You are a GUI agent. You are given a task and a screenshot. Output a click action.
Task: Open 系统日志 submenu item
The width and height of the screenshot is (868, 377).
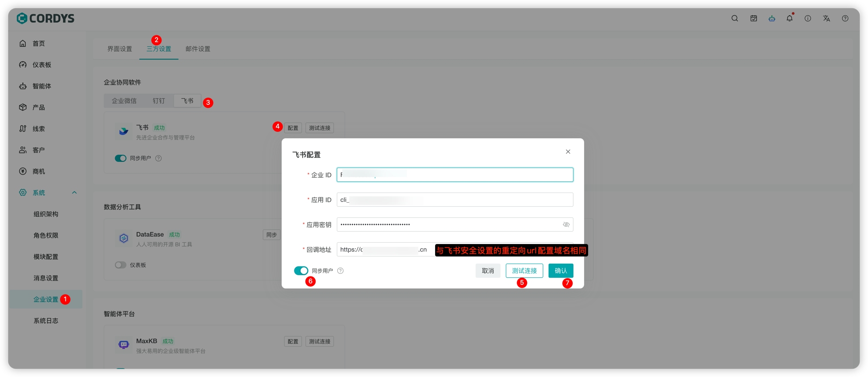(x=46, y=321)
